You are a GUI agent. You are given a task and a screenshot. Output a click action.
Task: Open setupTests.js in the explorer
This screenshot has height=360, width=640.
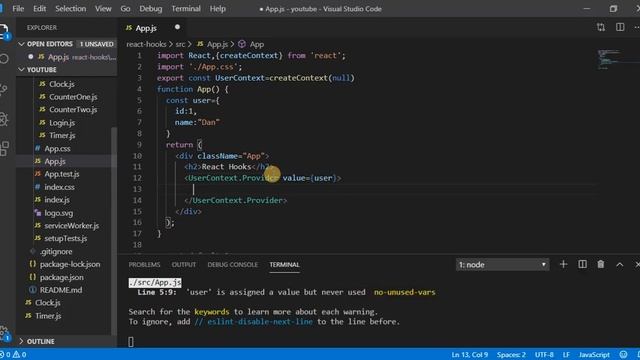[x=65, y=238]
